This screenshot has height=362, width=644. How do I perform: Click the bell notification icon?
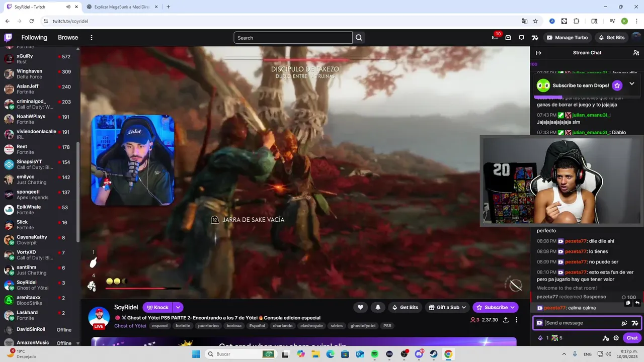377,307
